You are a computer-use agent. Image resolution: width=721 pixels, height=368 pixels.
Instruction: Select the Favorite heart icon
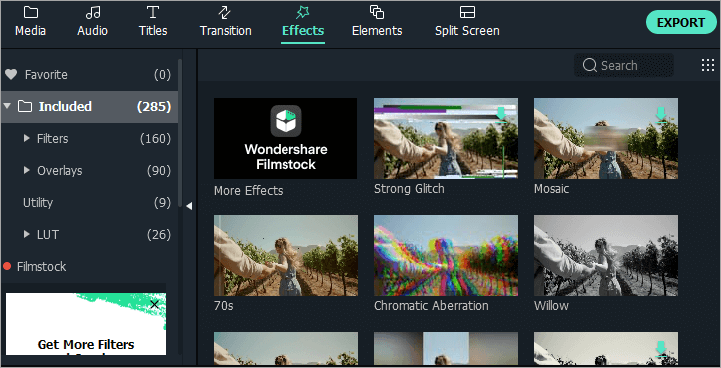click(x=11, y=74)
